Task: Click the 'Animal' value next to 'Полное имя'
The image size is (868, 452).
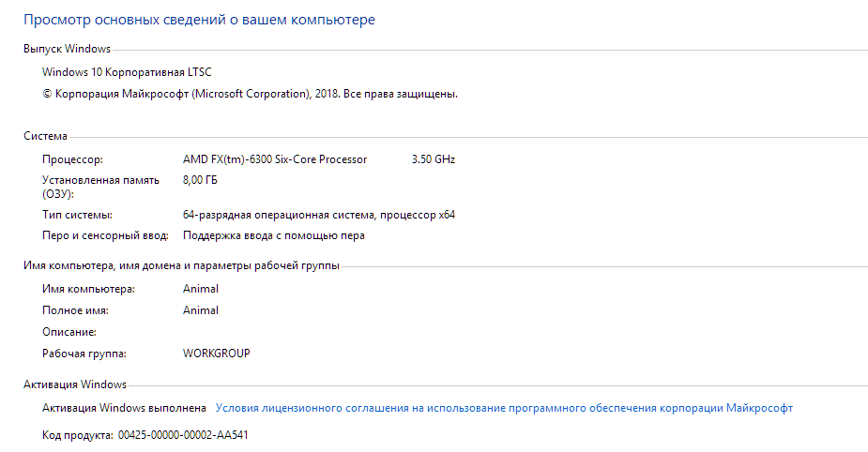Action: [x=201, y=310]
